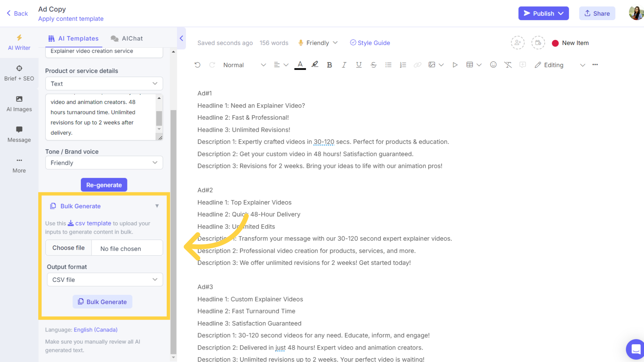Collapse the left panel with chevron
The width and height of the screenshot is (644, 362).
(181, 38)
